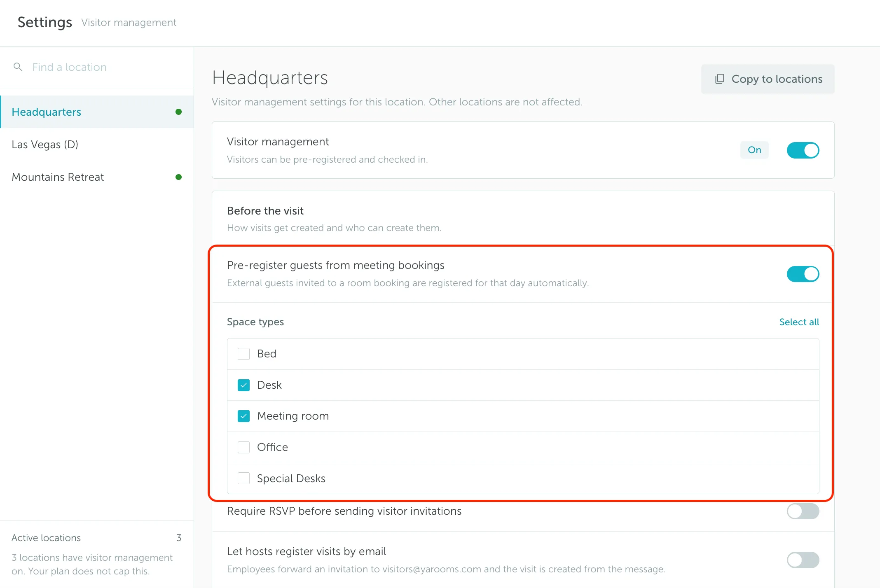
Task: Open the Mountains Retreat location
Action: click(x=97, y=177)
